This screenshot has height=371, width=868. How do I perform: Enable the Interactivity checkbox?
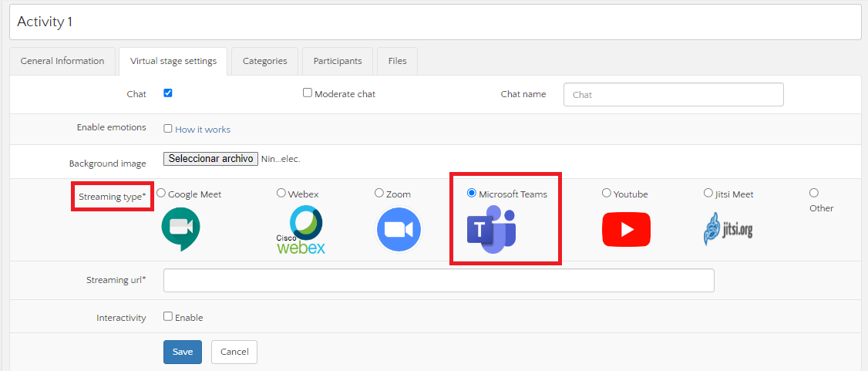coord(168,316)
